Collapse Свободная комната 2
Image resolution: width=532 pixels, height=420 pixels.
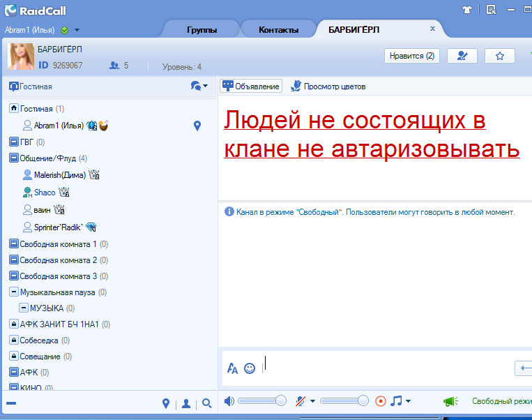coord(13,260)
